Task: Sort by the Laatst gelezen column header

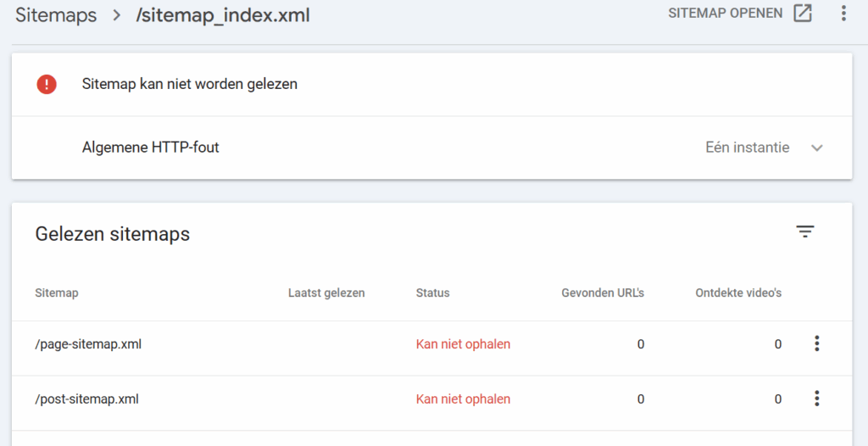Action: tap(326, 293)
